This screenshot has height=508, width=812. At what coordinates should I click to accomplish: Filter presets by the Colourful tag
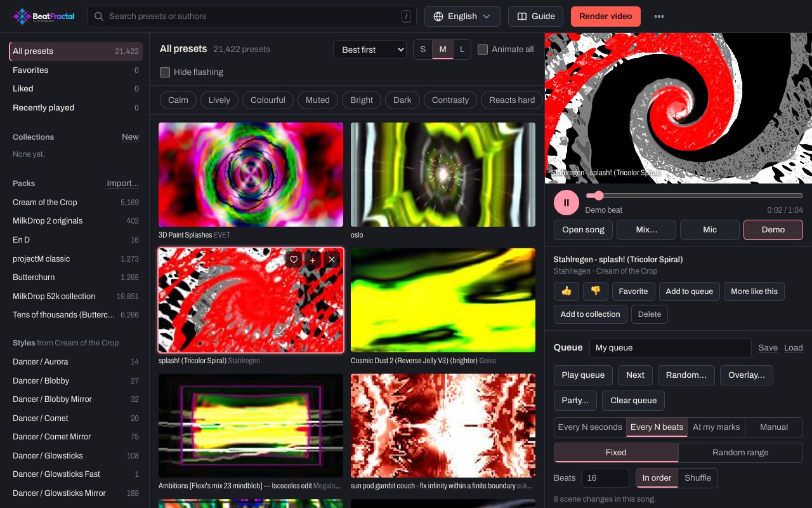point(268,100)
